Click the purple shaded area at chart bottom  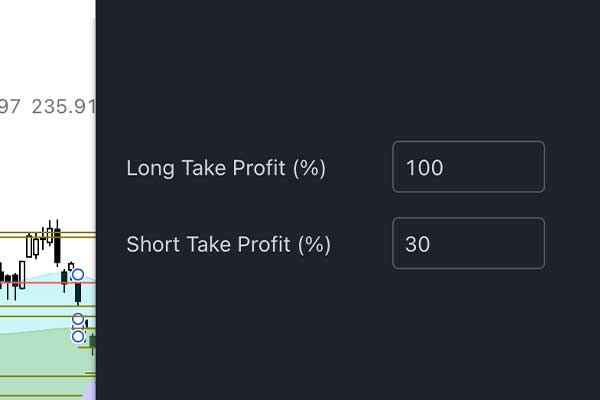90,392
